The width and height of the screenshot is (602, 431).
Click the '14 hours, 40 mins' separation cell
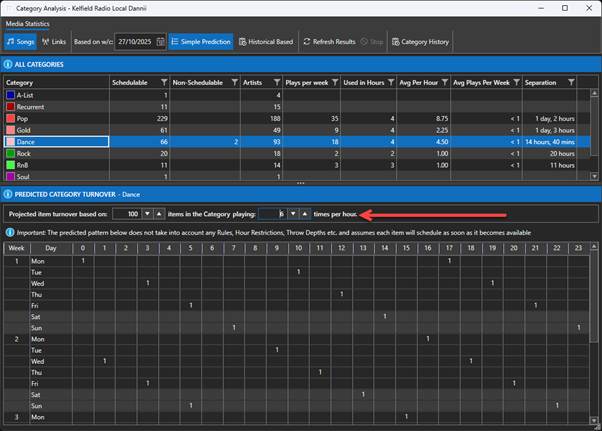[549, 142]
